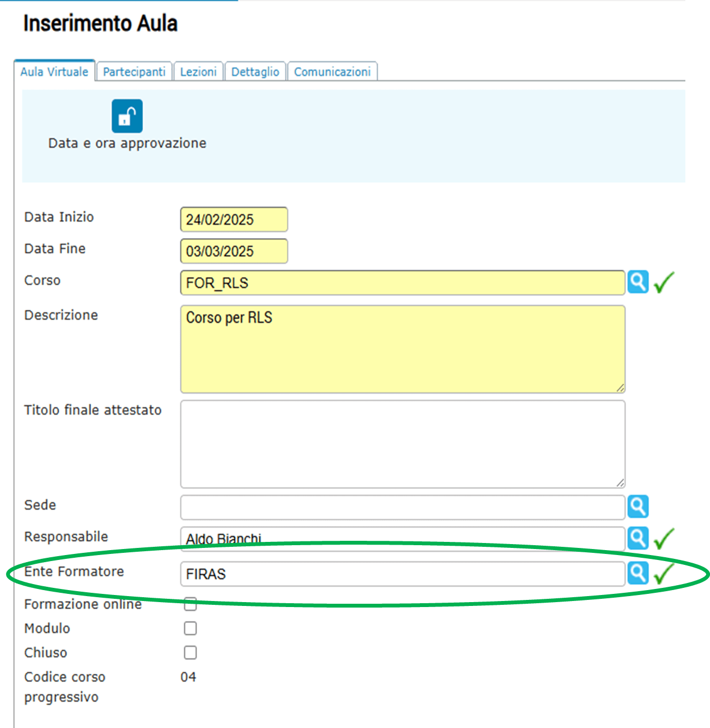
Task: Select the Comunicazioni tab
Action: point(332,72)
